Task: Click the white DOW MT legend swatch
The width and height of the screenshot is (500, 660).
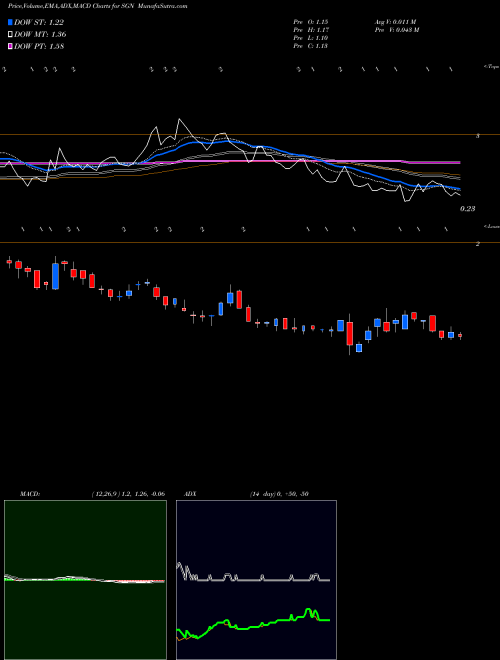Action: pos(11,35)
